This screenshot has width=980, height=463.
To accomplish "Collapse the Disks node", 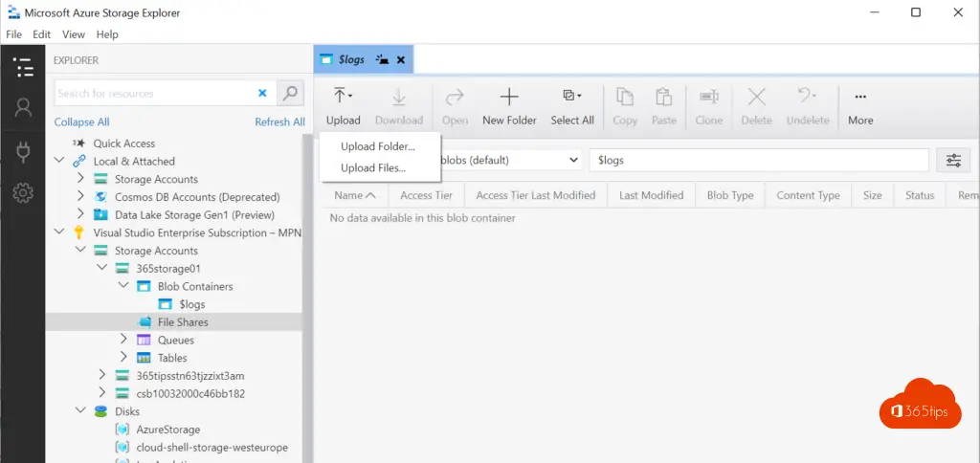I will click(x=80, y=411).
